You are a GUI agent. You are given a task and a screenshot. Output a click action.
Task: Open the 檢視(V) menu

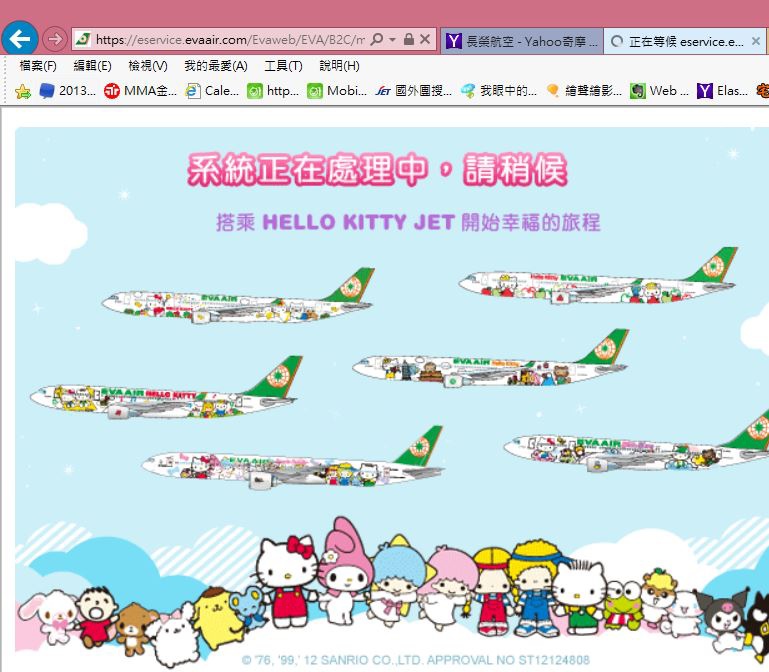tap(148, 66)
